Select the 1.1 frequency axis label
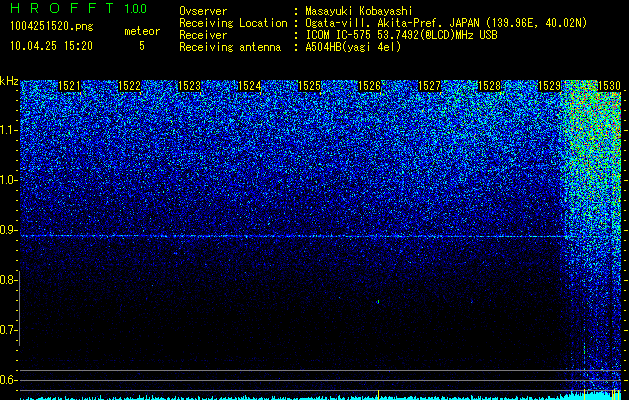The height and width of the screenshot is (400, 629). (x=8, y=130)
